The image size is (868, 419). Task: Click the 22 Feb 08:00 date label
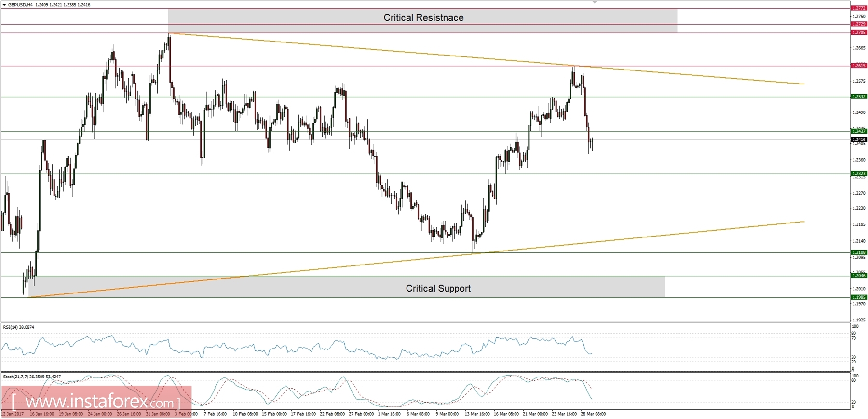[332, 414]
